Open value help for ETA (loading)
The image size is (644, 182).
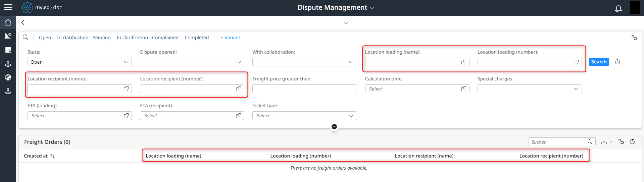click(126, 116)
